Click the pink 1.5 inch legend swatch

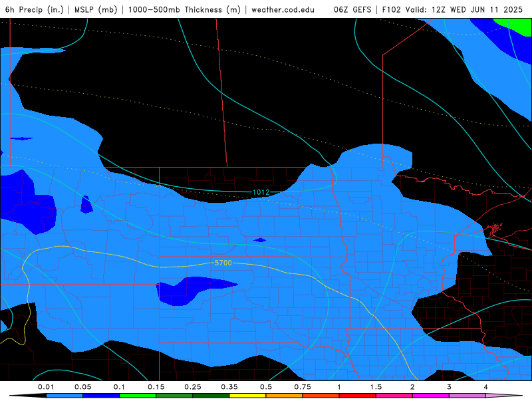(x=394, y=396)
